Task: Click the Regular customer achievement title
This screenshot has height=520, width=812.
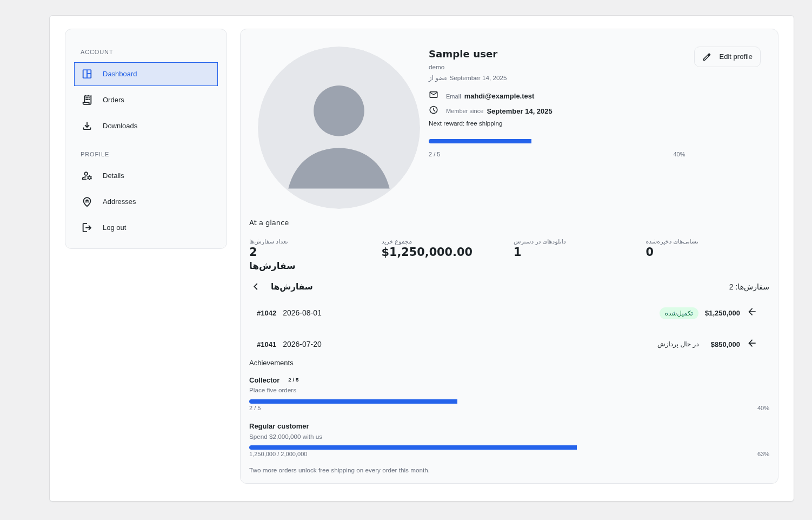Action: coord(279,426)
